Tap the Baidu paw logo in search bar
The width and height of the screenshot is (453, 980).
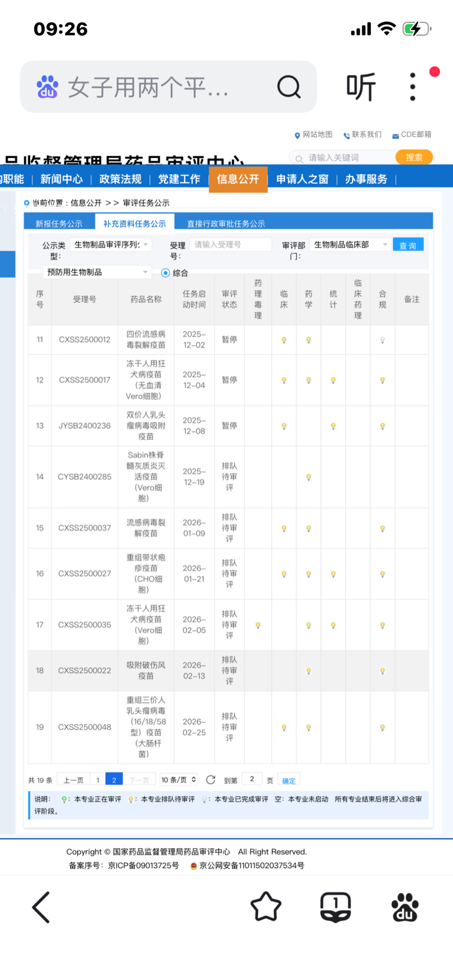tap(47, 87)
